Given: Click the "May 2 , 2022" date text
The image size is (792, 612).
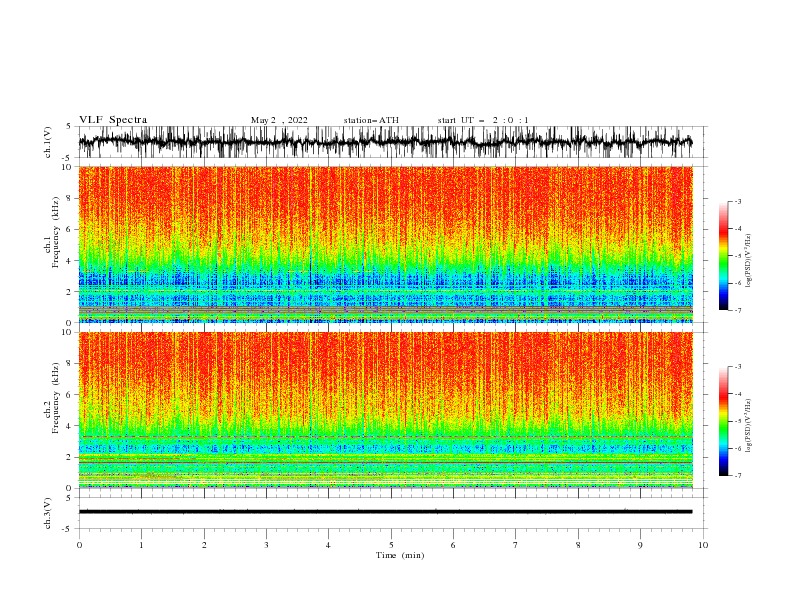Looking at the screenshot, I should coord(279,120).
